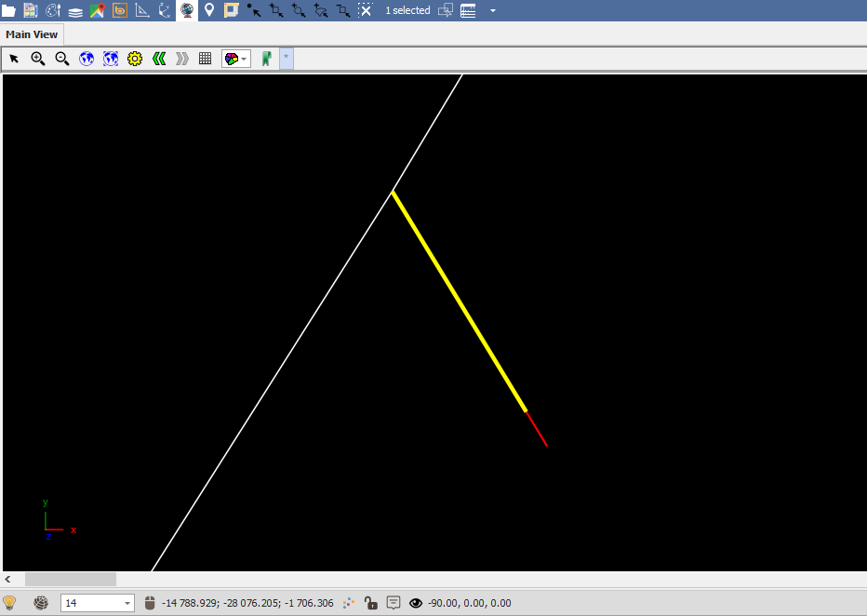Activate the Zoom In magnifier tool
The image size is (867, 616).
(37, 58)
